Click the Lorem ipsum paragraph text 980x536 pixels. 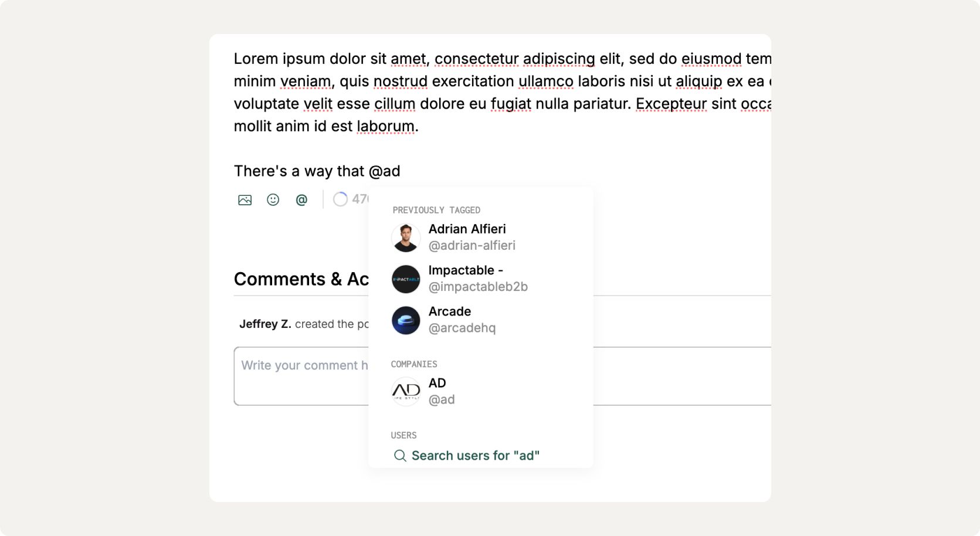click(x=502, y=92)
